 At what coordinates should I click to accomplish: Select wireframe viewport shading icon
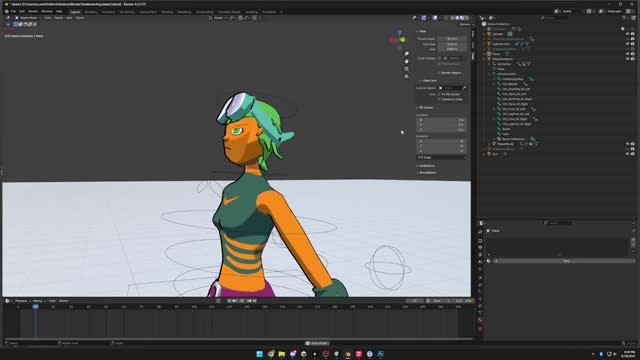click(452, 18)
